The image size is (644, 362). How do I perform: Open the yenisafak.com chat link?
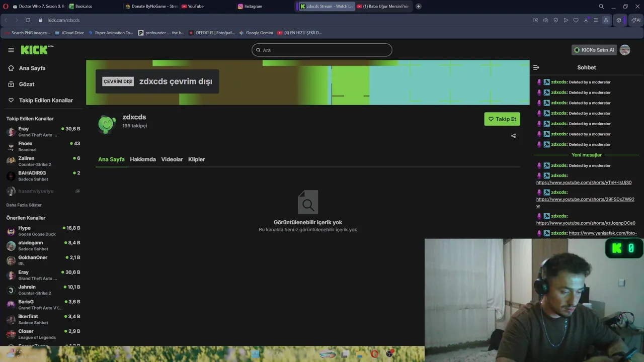click(603, 233)
